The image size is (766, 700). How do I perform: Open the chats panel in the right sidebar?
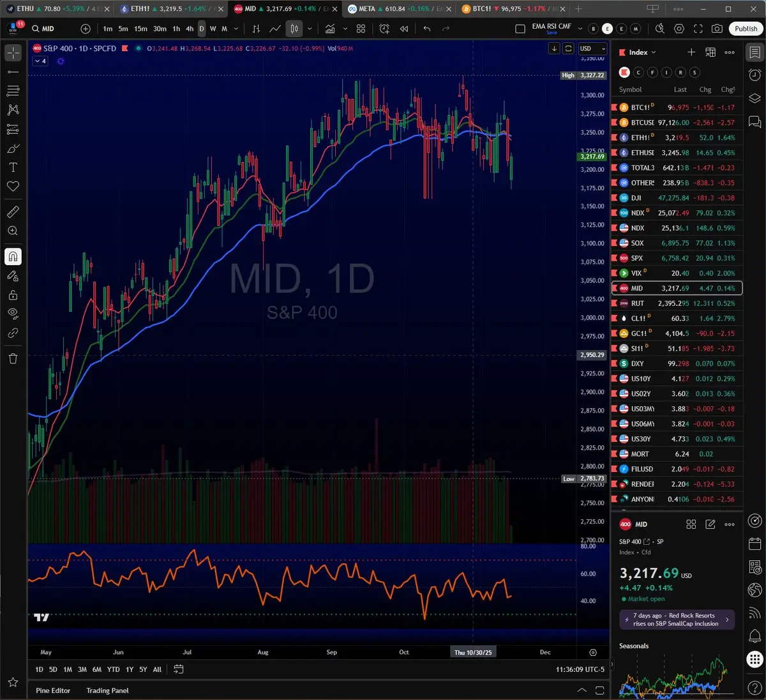[x=755, y=121]
